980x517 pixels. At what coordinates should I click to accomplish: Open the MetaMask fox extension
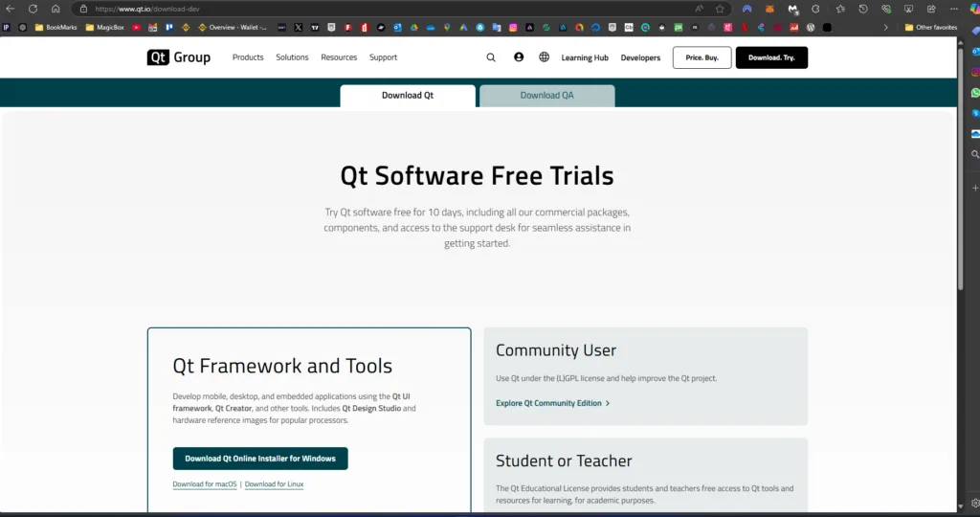pyautogui.click(x=770, y=9)
